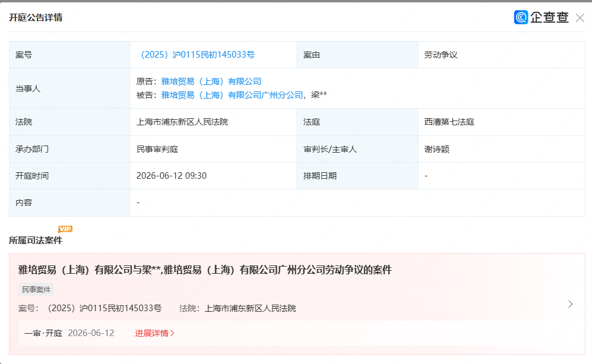Click the red 进展详情 link
The width and height of the screenshot is (592, 364).
point(153,334)
